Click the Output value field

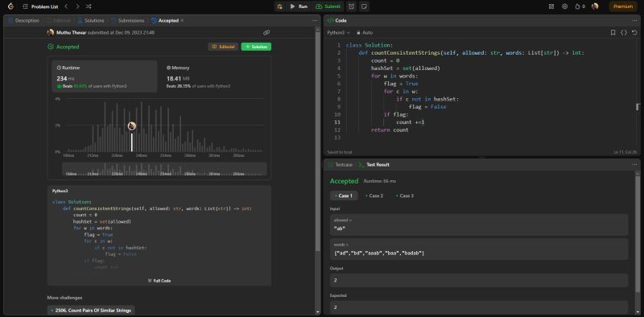tap(479, 280)
